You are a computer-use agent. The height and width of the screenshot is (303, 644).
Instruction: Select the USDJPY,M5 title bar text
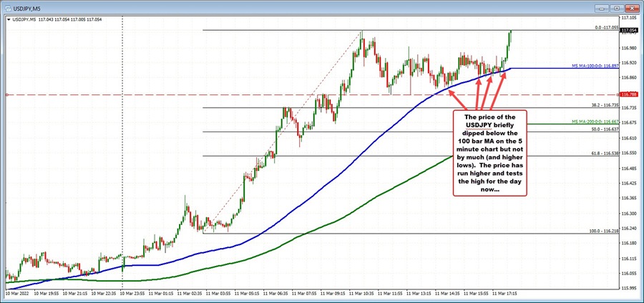point(26,7)
